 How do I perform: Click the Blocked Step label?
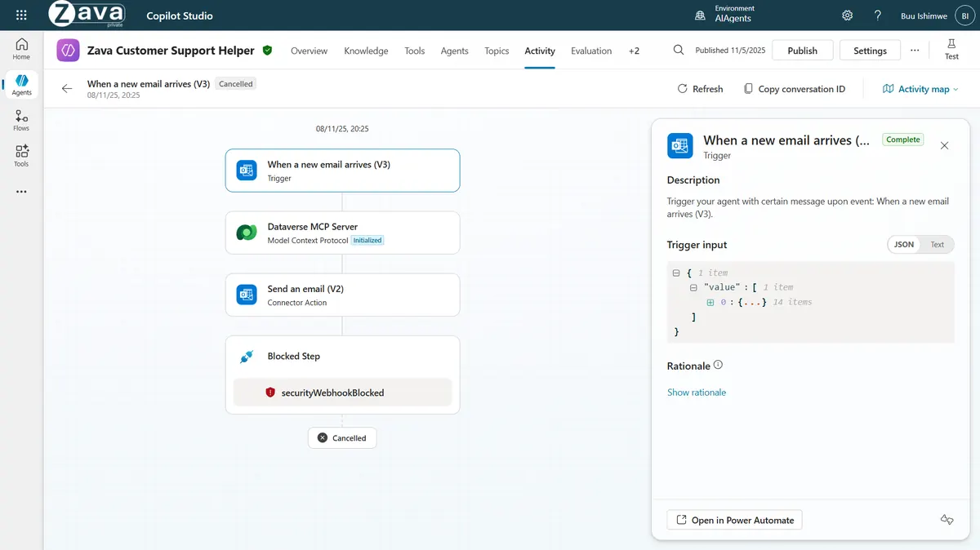coord(294,357)
